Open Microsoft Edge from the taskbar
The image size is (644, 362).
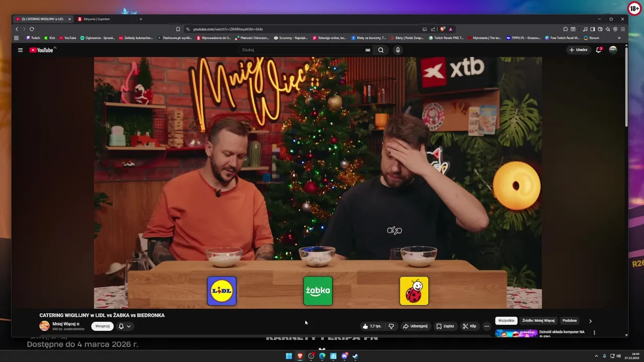click(x=322, y=356)
